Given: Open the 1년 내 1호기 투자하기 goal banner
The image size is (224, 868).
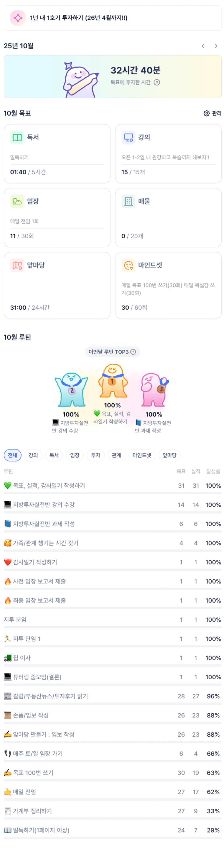Looking at the screenshot, I should click(x=112, y=18).
